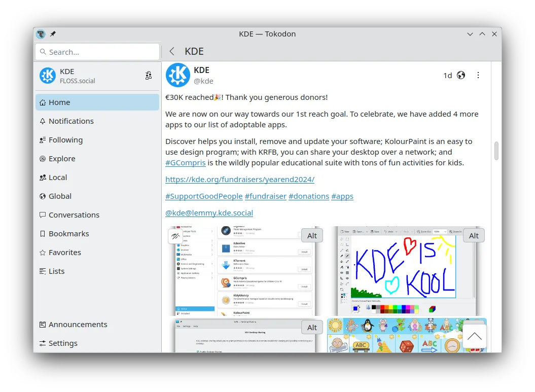Open Settings from the sidebar
This screenshot has width=535, height=392.
pos(63,343)
